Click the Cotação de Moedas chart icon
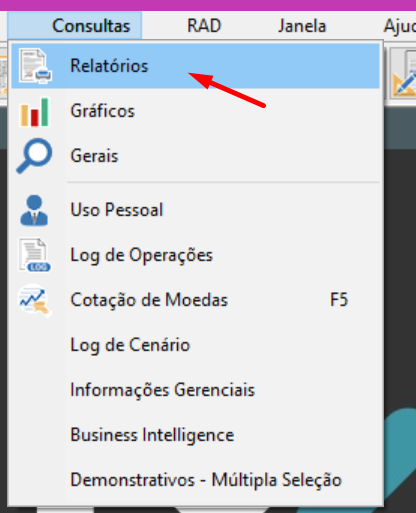This screenshot has width=416, height=513. pyautogui.click(x=35, y=300)
